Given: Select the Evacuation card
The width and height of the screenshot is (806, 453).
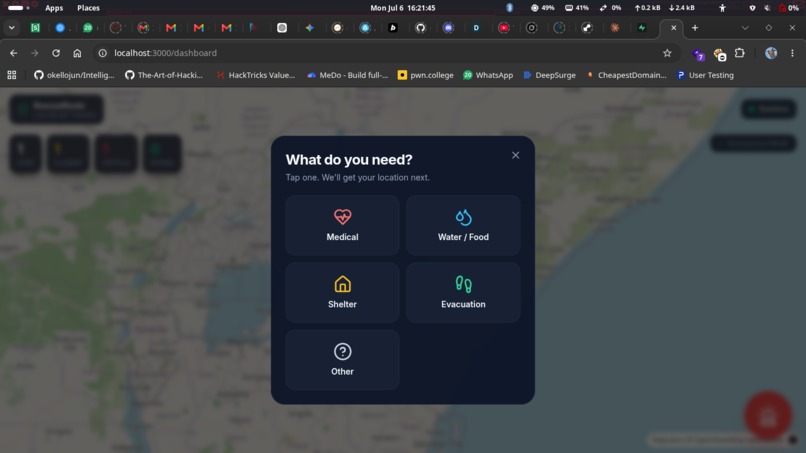Looking at the screenshot, I should pyautogui.click(x=463, y=293).
